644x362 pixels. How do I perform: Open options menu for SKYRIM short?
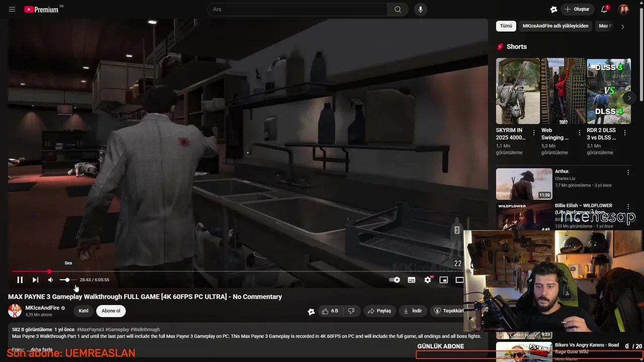(x=534, y=133)
